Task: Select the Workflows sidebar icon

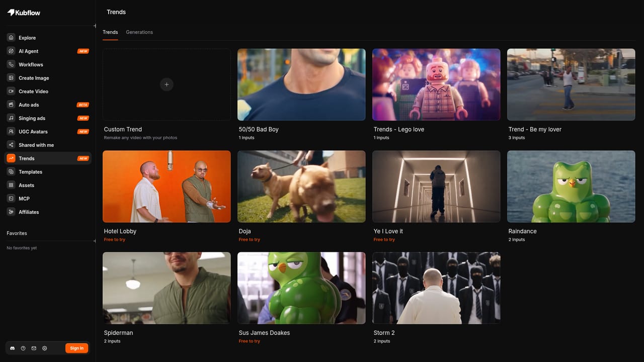Action: [11, 64]
